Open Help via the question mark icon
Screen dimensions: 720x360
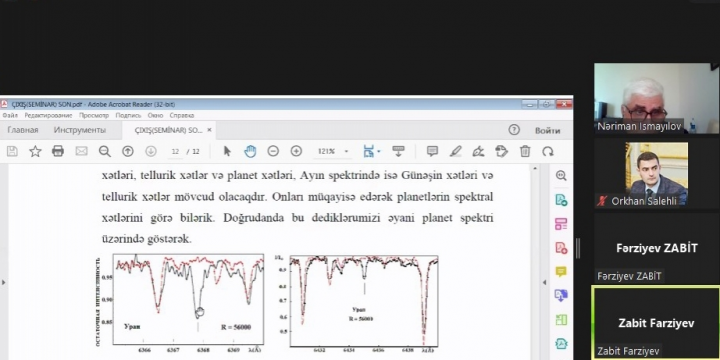[514, 130]
